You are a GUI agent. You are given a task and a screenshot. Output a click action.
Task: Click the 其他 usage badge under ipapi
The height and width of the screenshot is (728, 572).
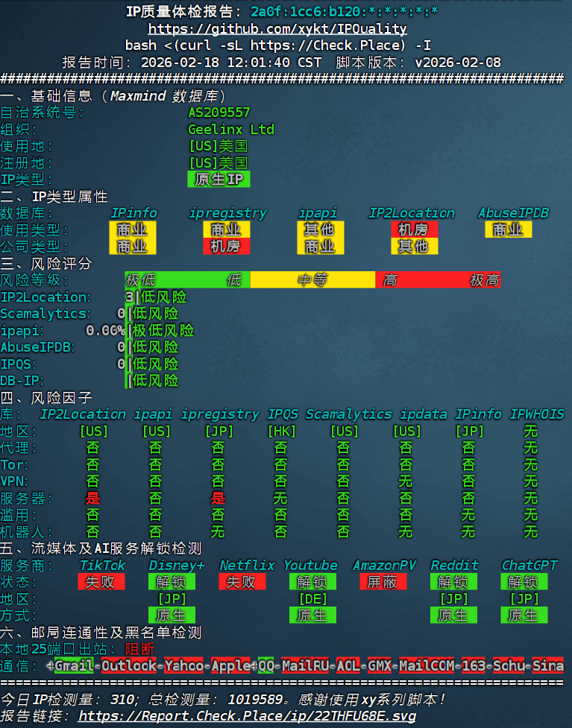coord(321,230)
